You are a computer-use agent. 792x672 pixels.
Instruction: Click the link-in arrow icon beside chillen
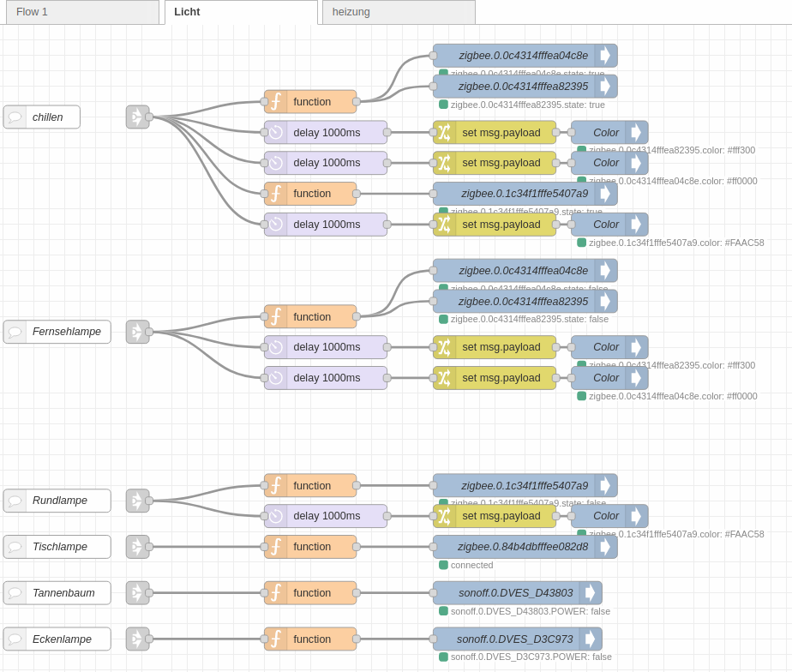[x=137, y=117]
